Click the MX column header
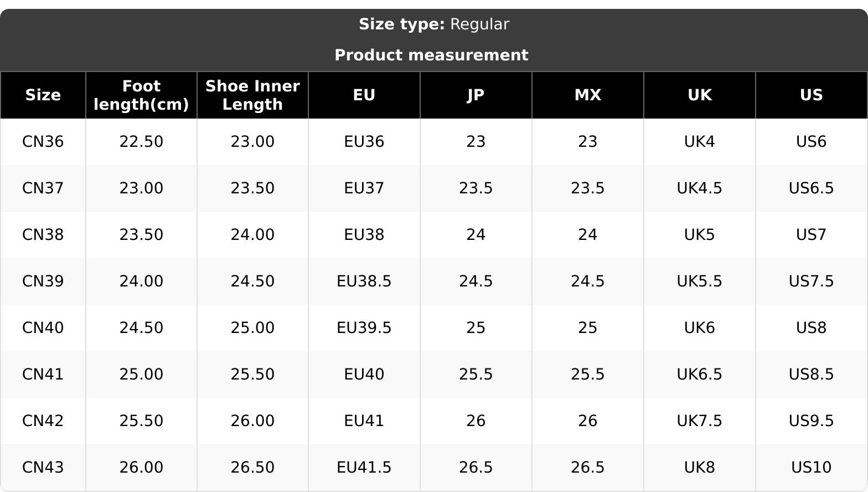 pos(587,95)
